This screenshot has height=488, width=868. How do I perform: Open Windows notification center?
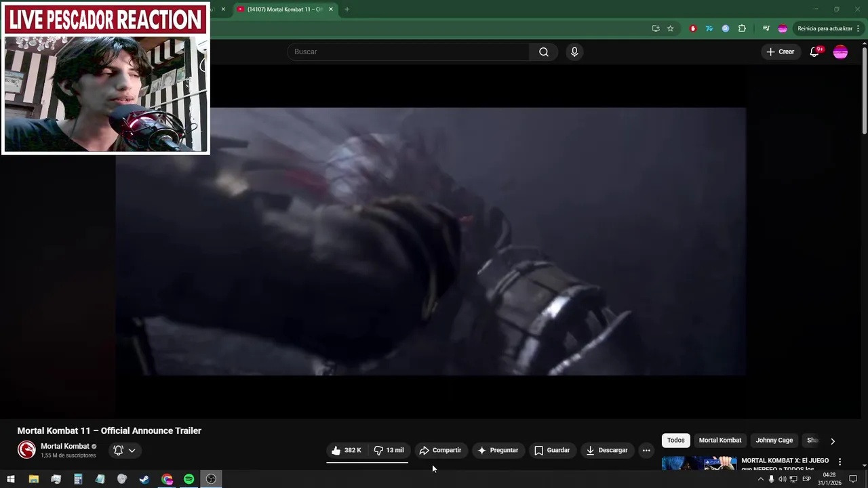(x=853, y=479)
